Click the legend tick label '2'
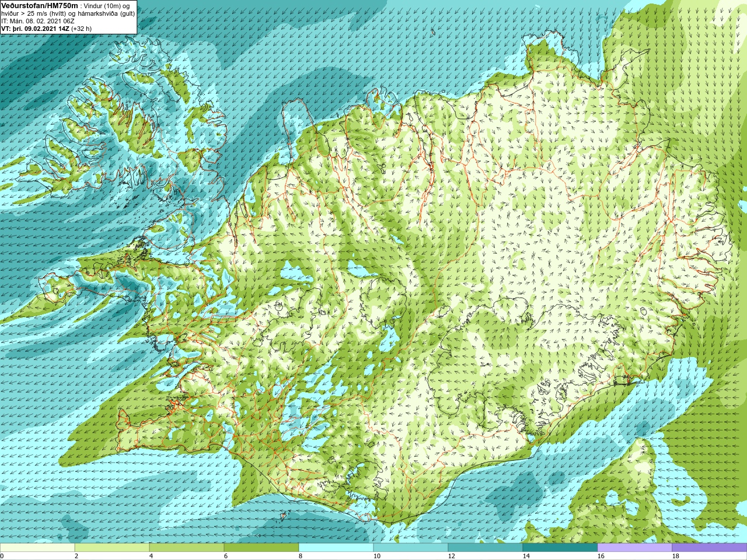747x560 pixels. 76,556
